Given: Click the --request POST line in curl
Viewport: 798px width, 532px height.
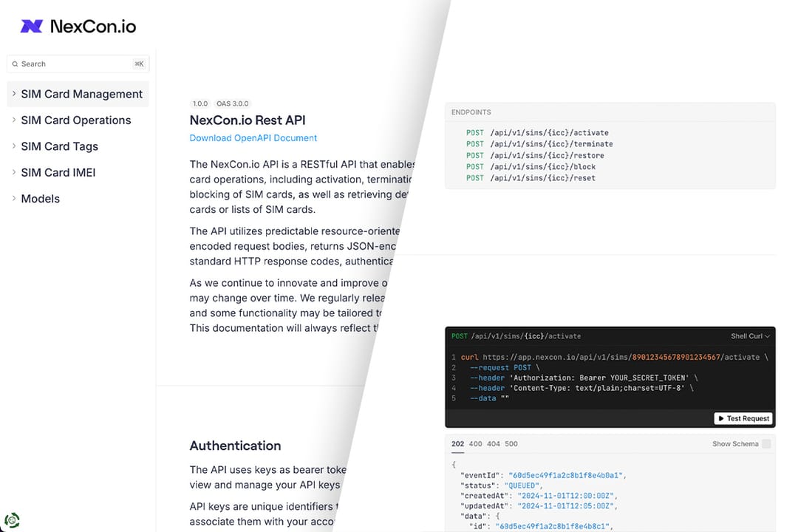Looking at the screenshot, I should click(505, 367).
